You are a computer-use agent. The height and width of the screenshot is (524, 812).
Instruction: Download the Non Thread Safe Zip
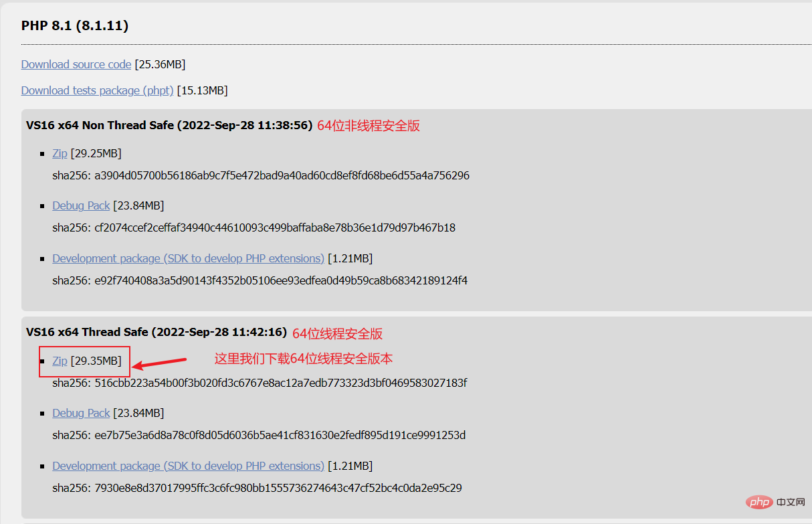pos(60,153)
